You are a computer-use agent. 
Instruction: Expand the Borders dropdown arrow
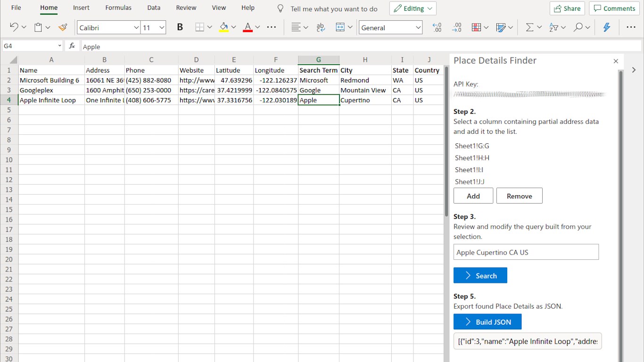209,27
